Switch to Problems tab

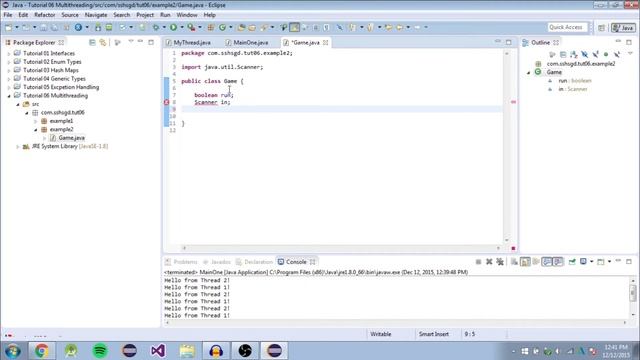(x=182, y=262)
